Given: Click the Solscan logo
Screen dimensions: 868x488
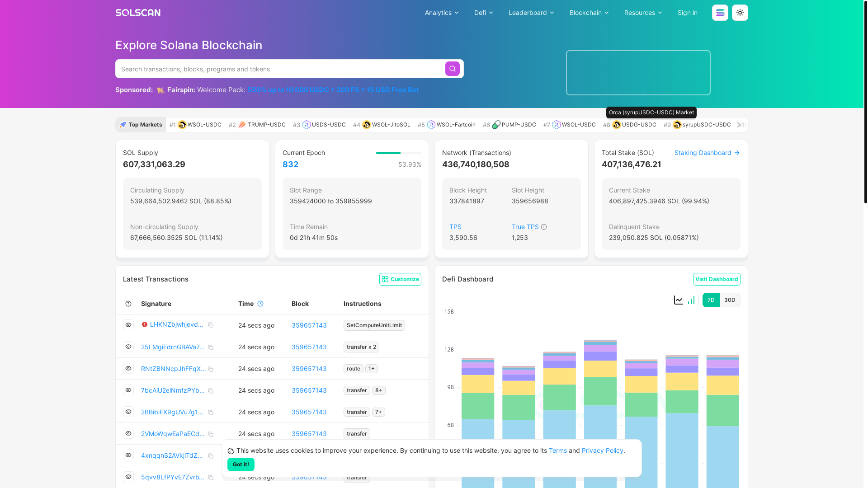Looking at the screenshot, I should 138,13.
